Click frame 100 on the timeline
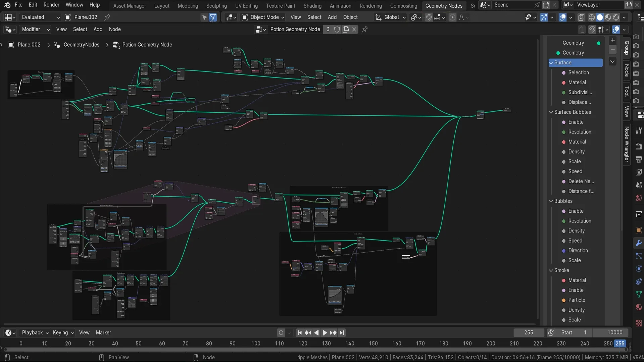The width and height of the screenshot is (644, 362). 256,343
